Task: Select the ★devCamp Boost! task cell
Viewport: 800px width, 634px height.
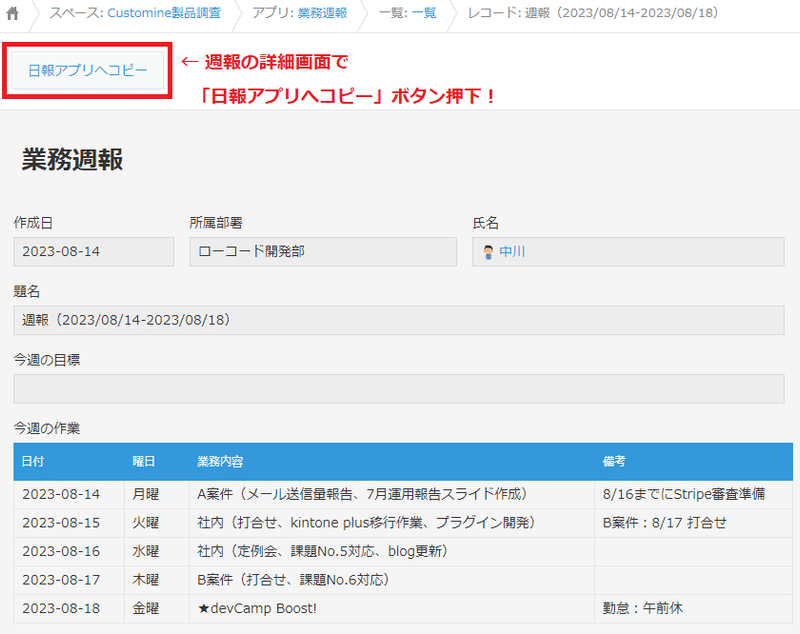Action: (391, 608)
